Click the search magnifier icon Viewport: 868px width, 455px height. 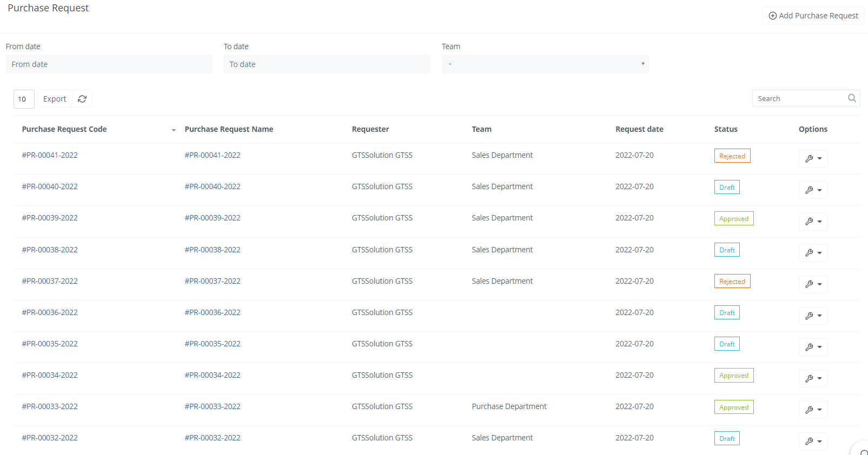point(852,98)
